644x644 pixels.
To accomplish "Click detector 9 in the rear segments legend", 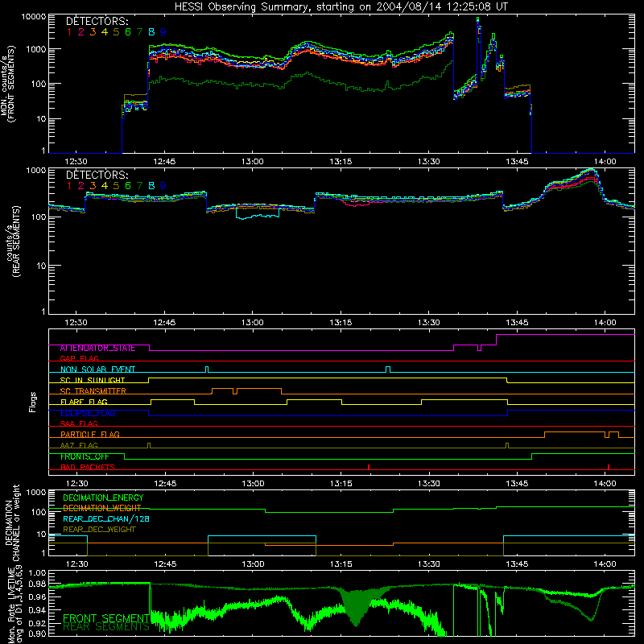I will click(163, 186).
